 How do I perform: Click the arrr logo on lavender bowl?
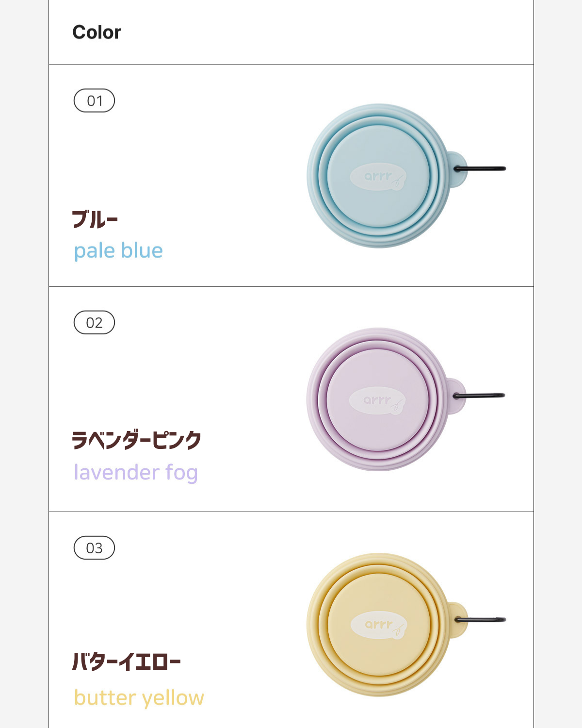pos(377,400)
